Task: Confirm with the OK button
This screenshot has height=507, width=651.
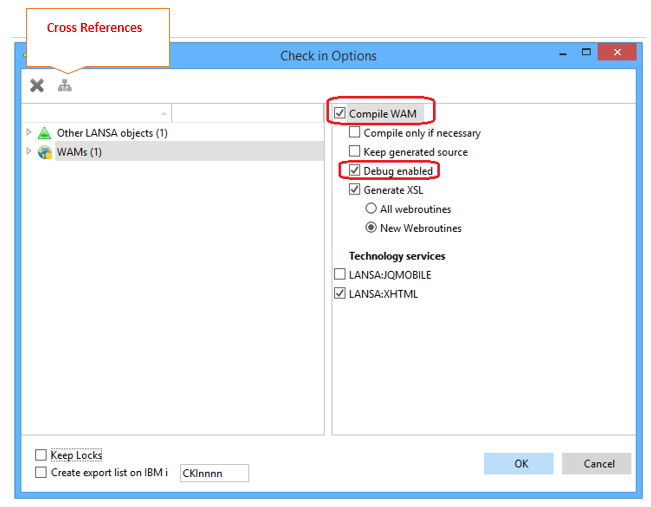Action: click(x=519, y=464)
